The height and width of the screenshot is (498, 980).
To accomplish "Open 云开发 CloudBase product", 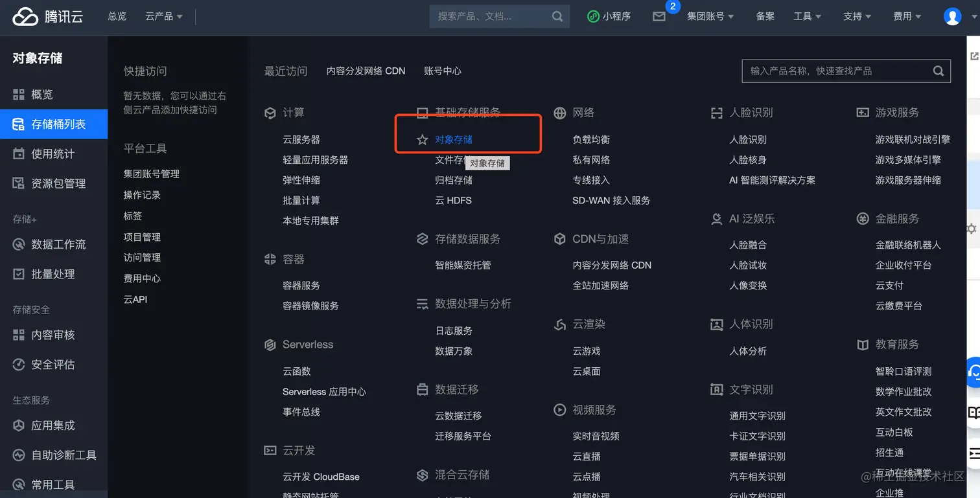I will (x=321, y=477).
